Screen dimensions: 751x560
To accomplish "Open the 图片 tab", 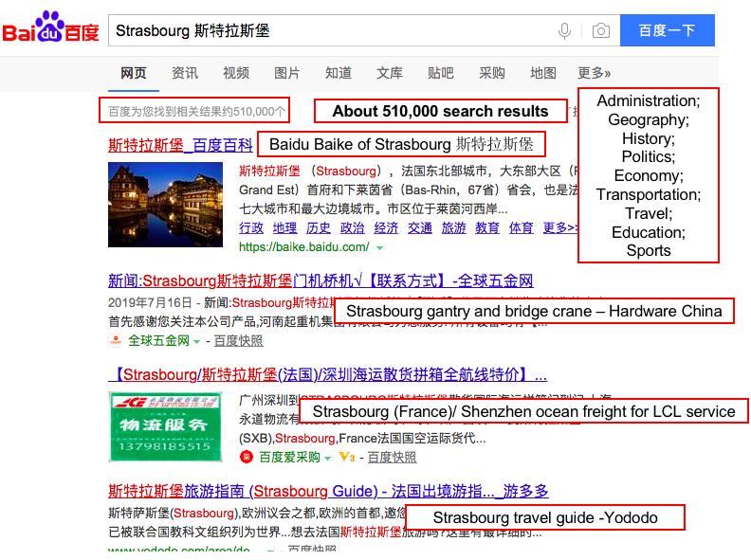I will [x=287, y=73].
